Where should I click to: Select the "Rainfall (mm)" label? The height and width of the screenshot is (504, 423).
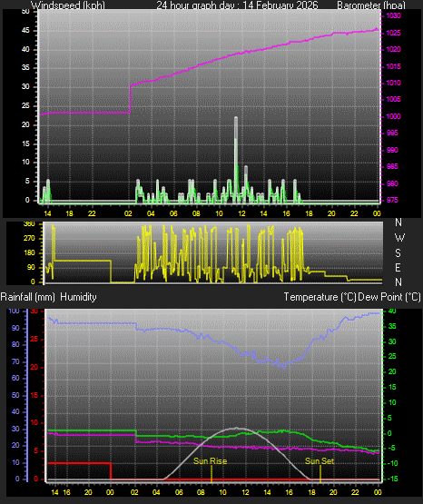27,297
